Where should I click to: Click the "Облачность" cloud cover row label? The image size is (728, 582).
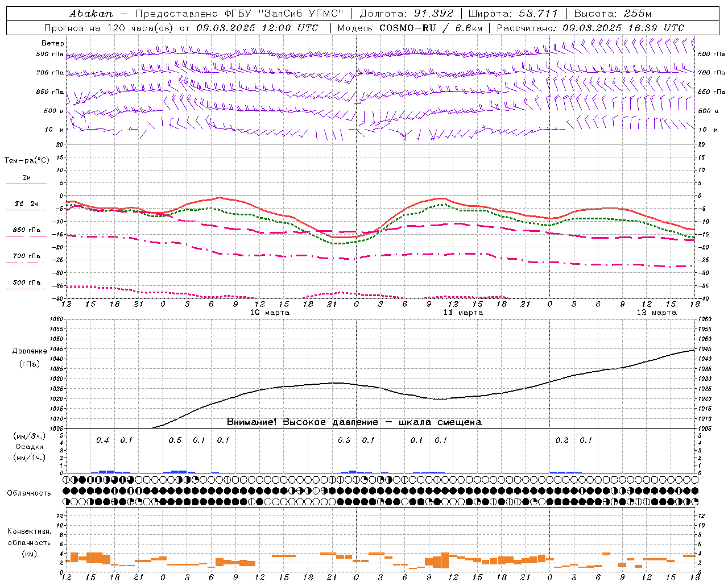coord(29,493)
